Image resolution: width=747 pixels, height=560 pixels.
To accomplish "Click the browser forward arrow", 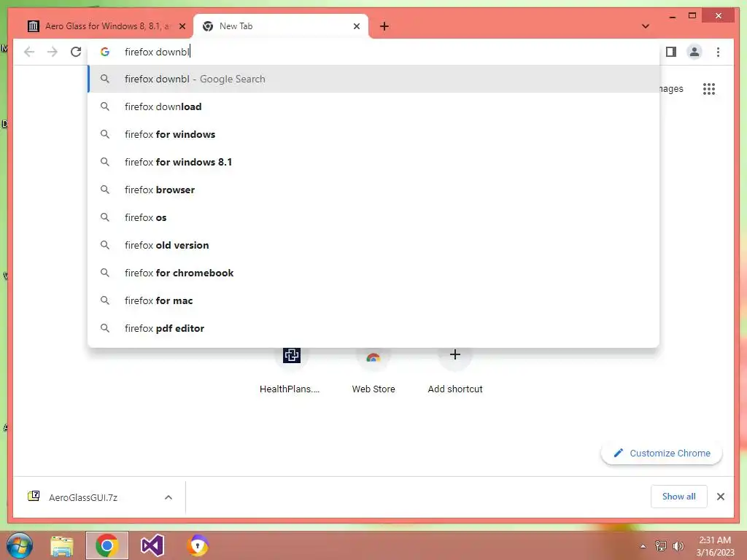I will pyautogui.click(x=53, y=52).
